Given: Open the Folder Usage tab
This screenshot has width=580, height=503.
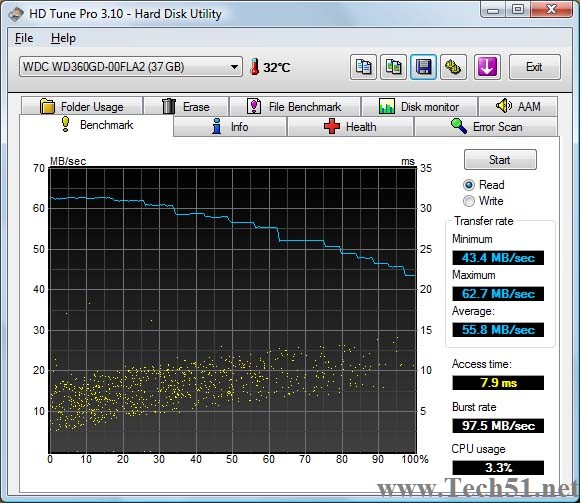Looking at the screenshot, I should (x=82, y=107).
